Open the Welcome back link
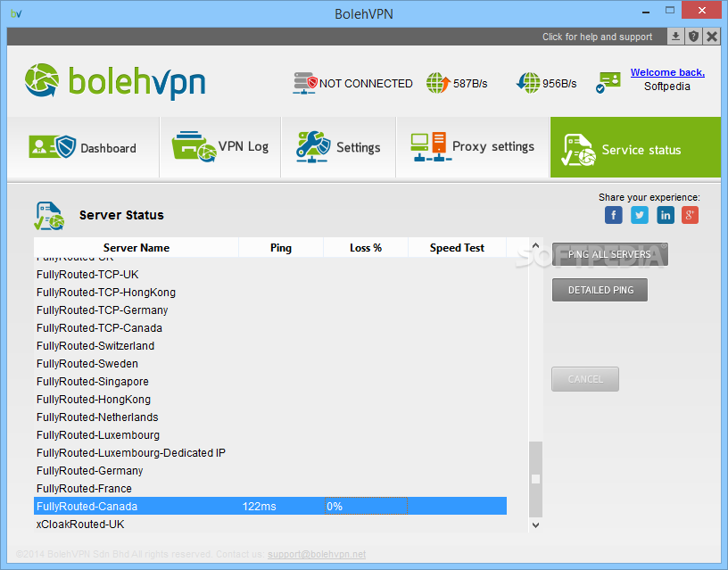Image resolution: width=728 pixels, height=570 pixels. click(x=667, y=72)
